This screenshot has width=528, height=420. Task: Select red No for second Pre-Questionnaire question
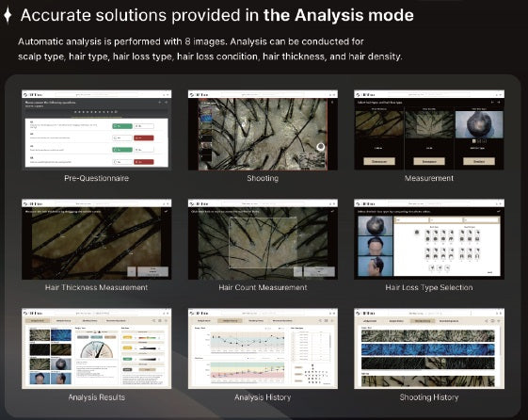pos(144,137)
